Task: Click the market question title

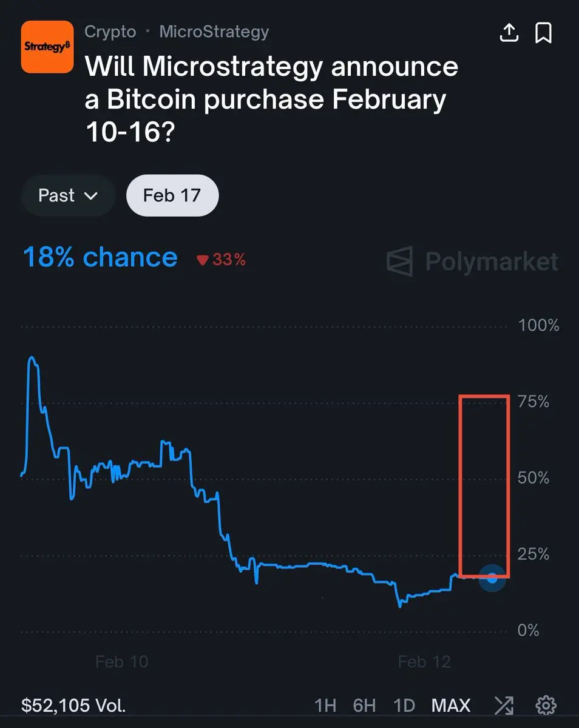Action: point(271,99)
